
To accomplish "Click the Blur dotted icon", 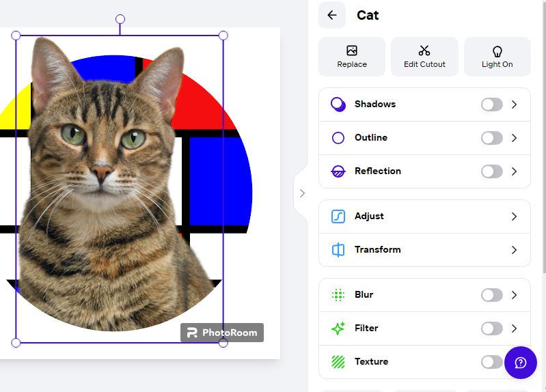I will click(x=338, y=295).
